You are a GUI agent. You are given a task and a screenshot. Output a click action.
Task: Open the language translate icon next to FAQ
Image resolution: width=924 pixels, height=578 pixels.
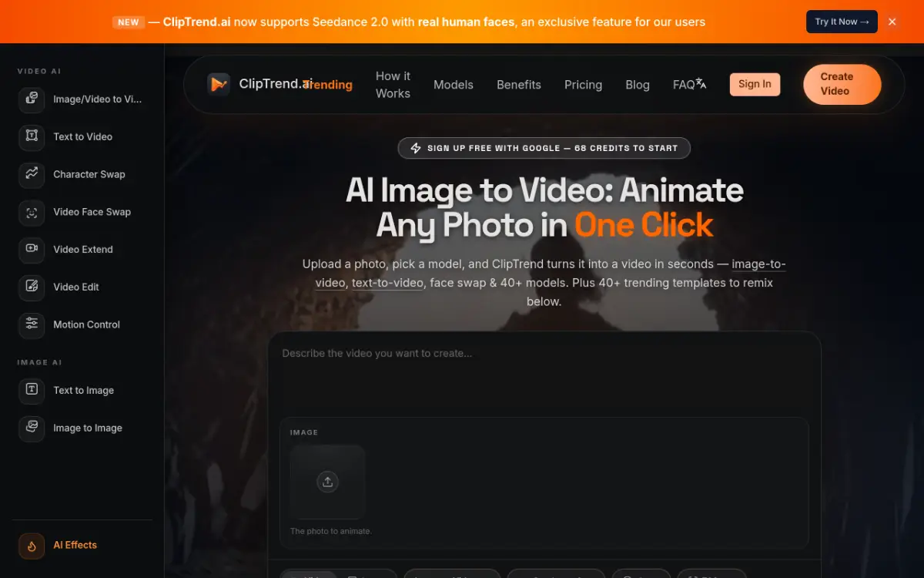[x=701, y=83]
